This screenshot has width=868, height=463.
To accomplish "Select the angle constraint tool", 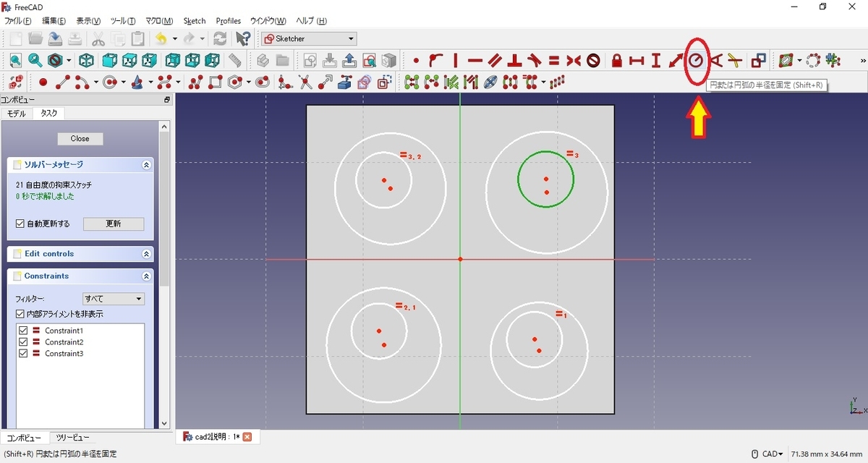I will pyautogui.click(x=716, y=61).
